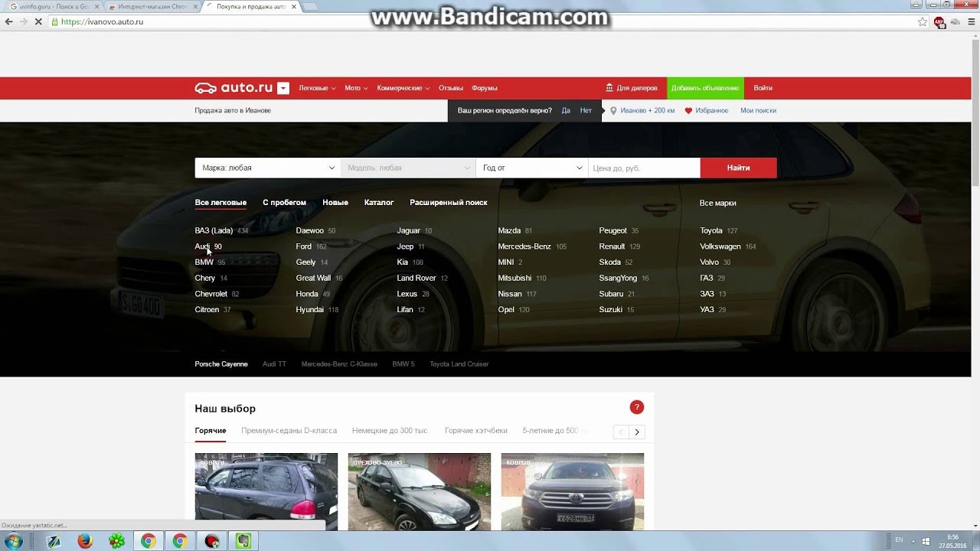Open the Модель: любая dropdown

coord(408,168)
